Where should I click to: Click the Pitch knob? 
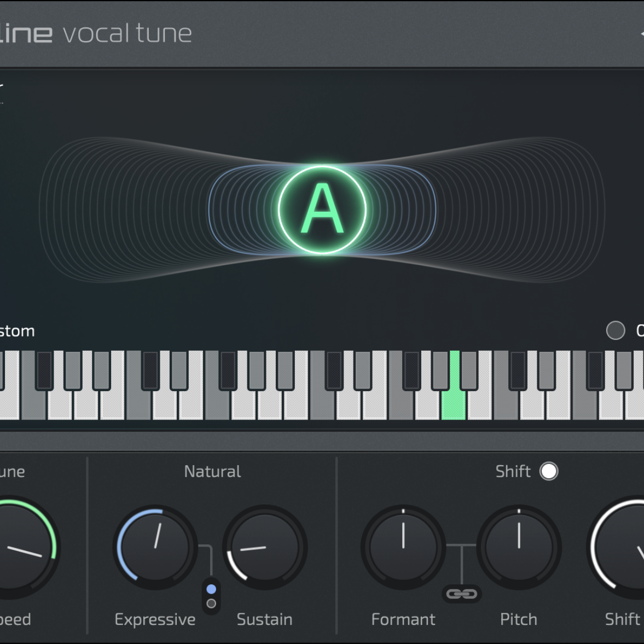519,547
